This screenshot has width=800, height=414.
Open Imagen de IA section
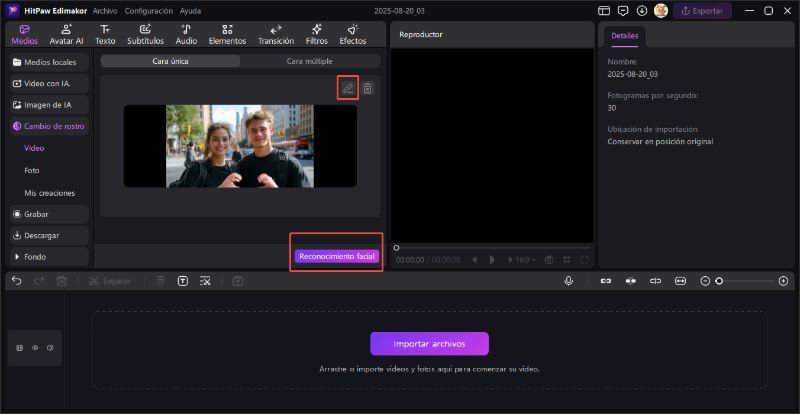[49, 105]
